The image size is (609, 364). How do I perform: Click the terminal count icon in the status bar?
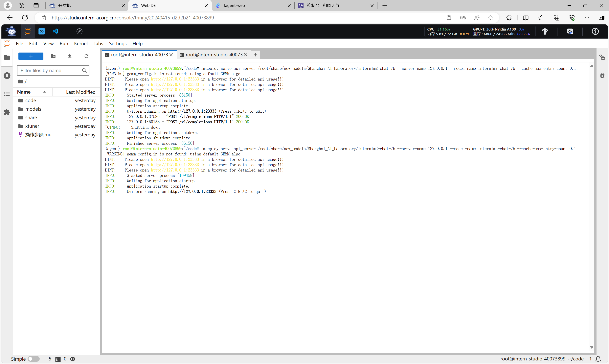(x=58, y=359)
